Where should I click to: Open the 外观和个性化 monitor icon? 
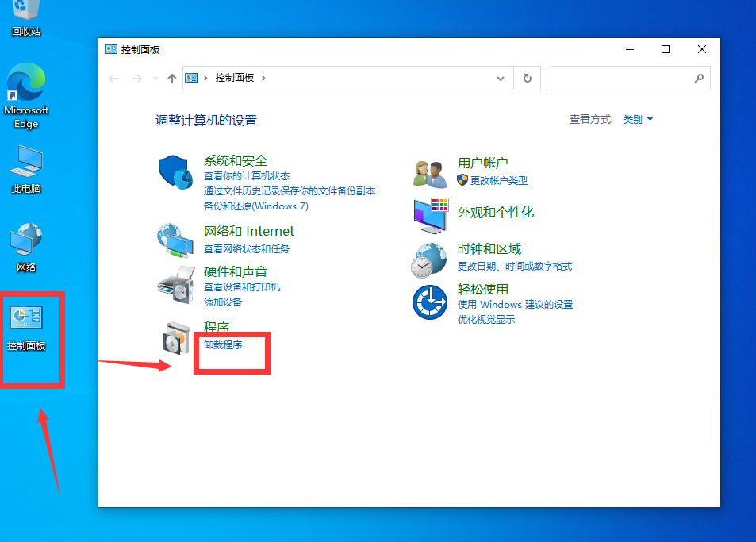point(429,214)
